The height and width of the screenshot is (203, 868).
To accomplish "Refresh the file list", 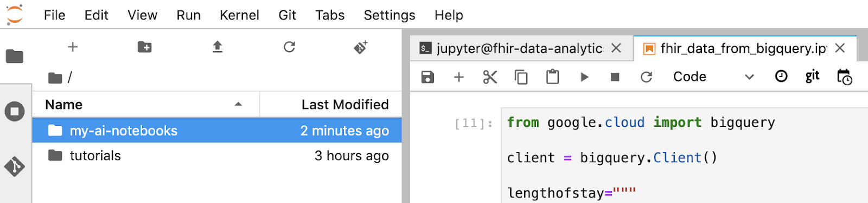I will click(290, 47).
